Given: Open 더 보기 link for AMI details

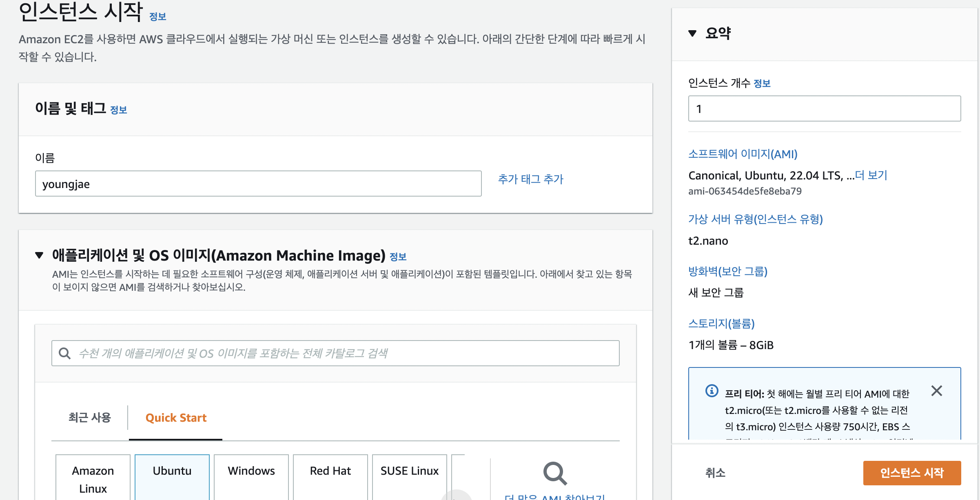Looking at the screenshot, I should point(871,175).
